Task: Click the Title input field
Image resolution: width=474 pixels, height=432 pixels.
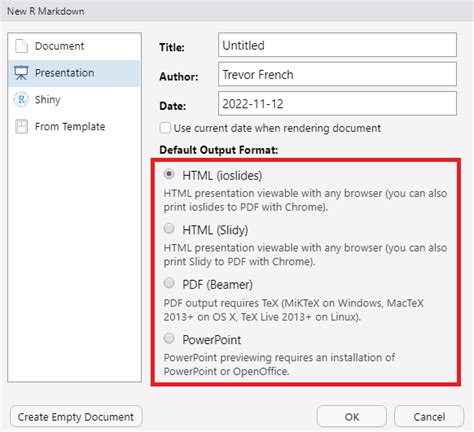Action: (337, 45)
